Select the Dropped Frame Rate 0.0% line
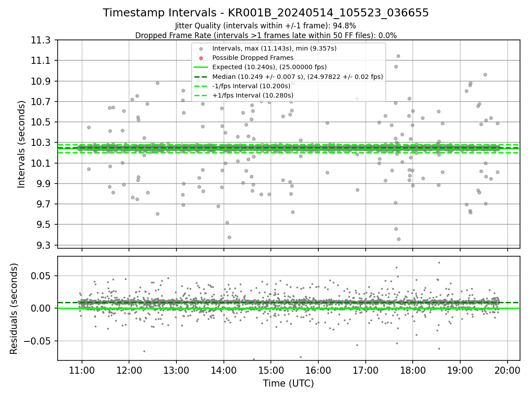 pyautogui.click(x=266, y=35)
